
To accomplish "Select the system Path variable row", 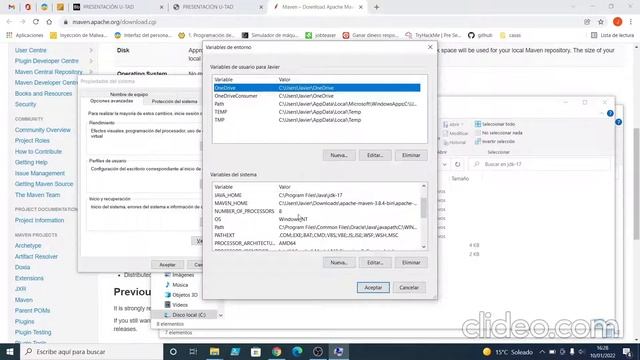I will coord(316,227).
